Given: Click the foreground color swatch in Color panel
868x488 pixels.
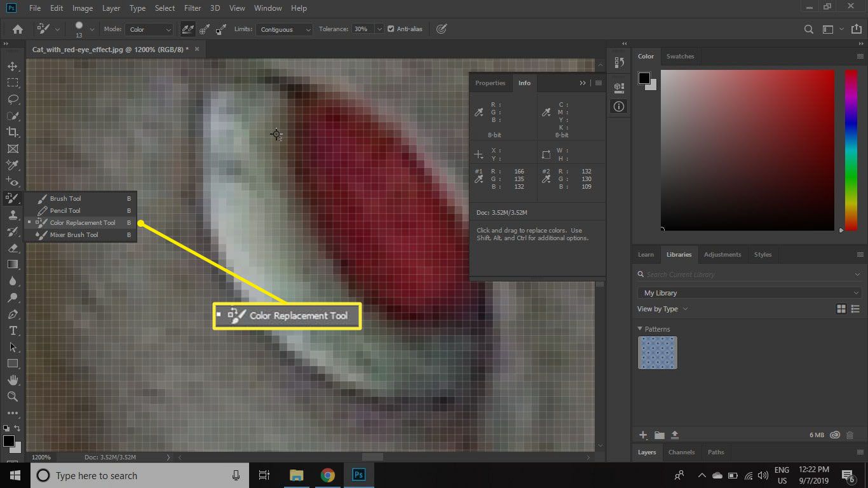Looking at the screenshot, I should pos(644,78).
